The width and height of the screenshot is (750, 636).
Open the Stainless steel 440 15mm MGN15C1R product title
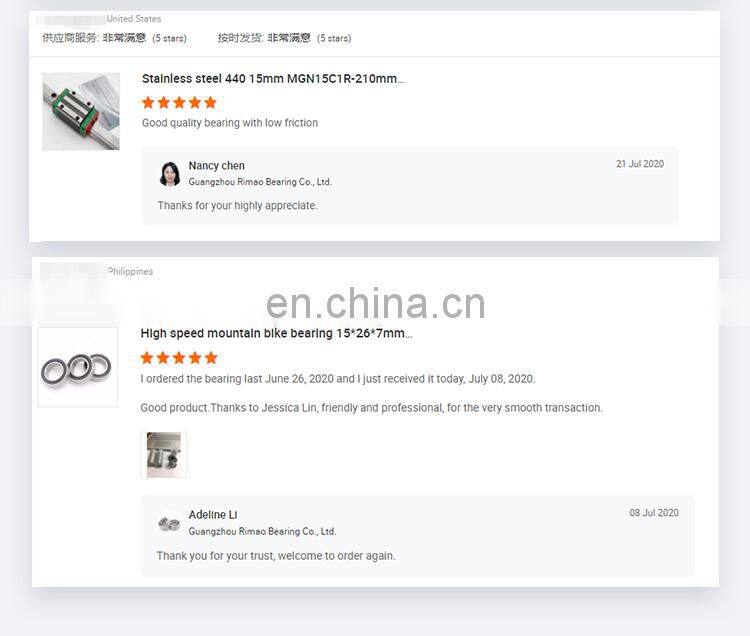(273, 79)
